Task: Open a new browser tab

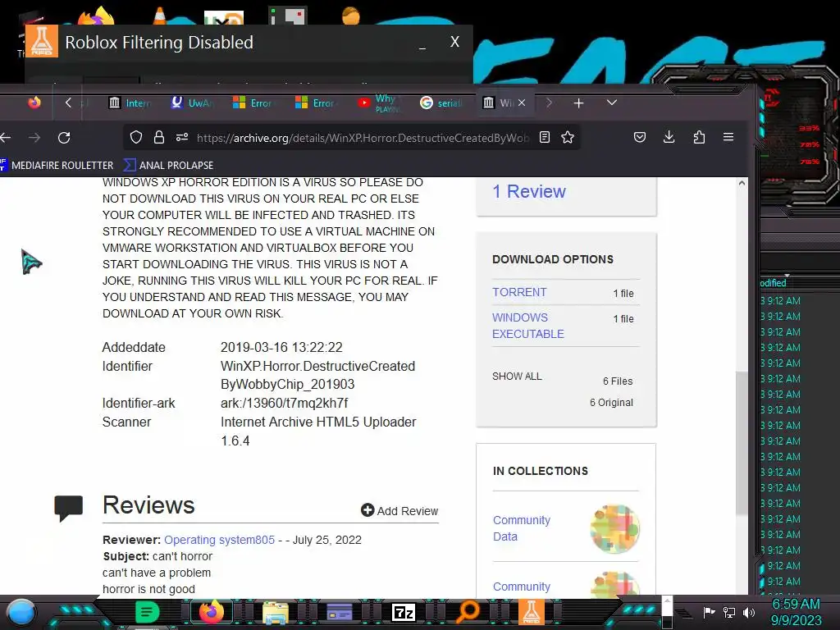Action: pyautogui.click(x=578, y=103)
